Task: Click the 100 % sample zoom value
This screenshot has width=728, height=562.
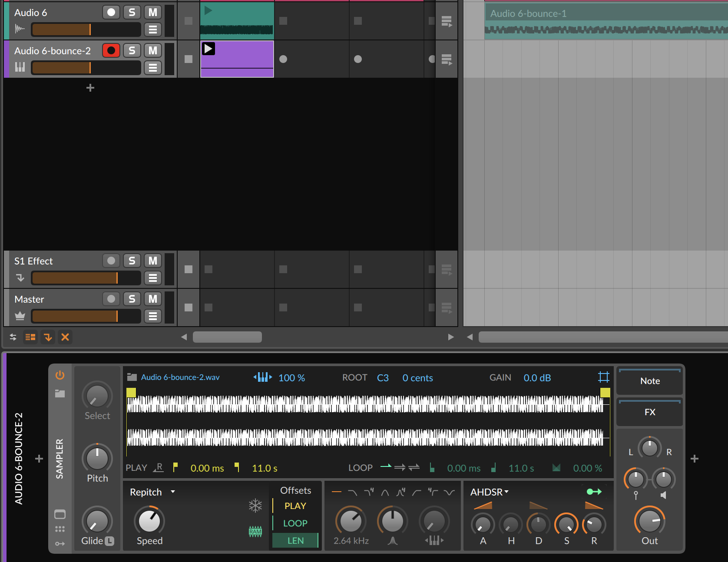Action: [x=291, y=378]
